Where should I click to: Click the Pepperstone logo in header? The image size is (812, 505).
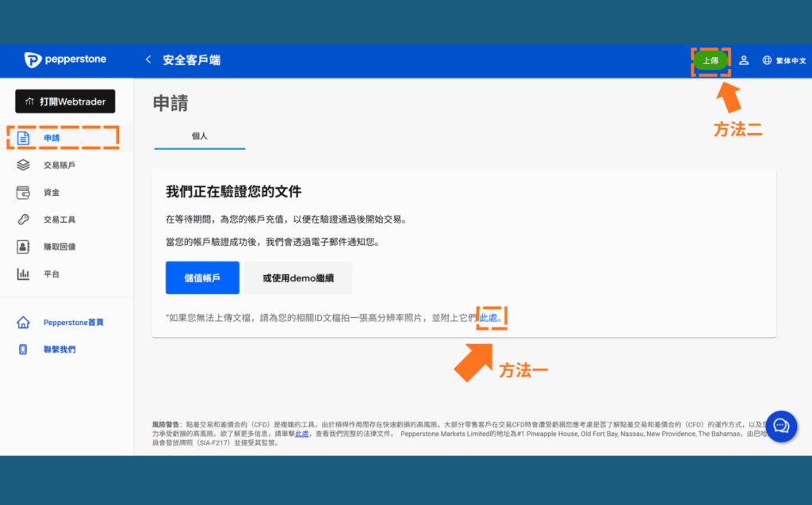tap(65, 59)
